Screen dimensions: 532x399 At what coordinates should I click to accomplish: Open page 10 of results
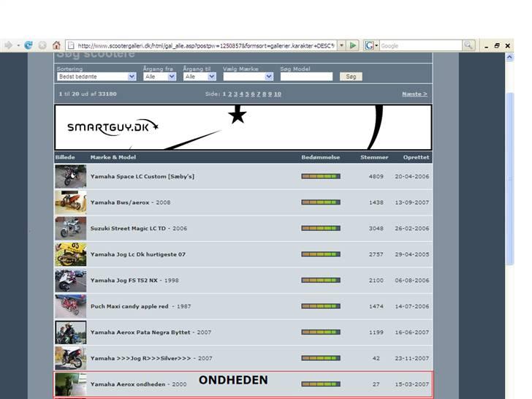[278, 94]
